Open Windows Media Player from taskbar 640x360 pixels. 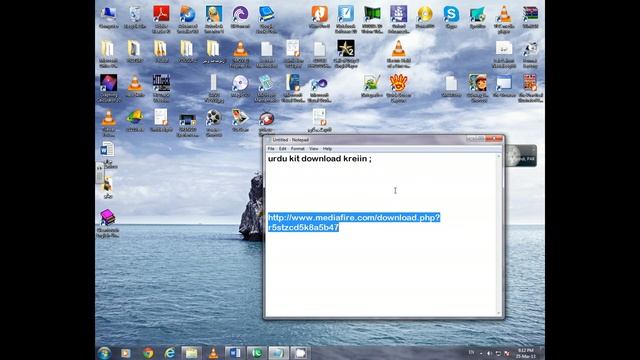(x=126, y=353)
